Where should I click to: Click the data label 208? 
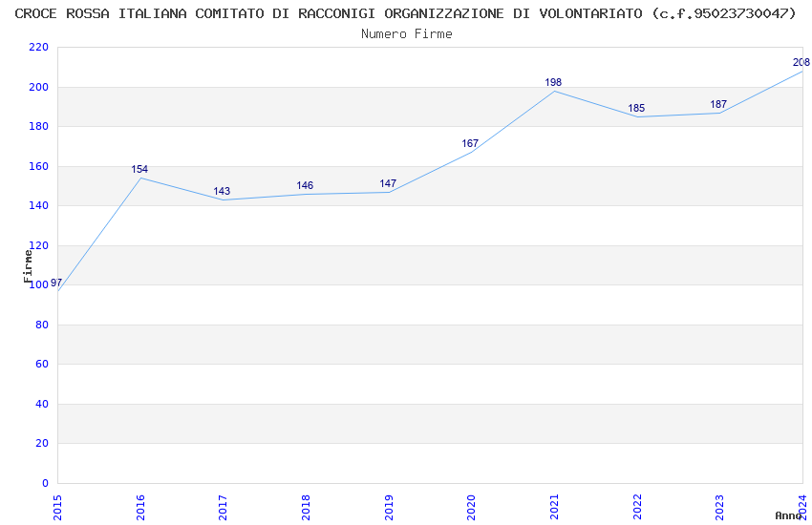coord(801,63)
